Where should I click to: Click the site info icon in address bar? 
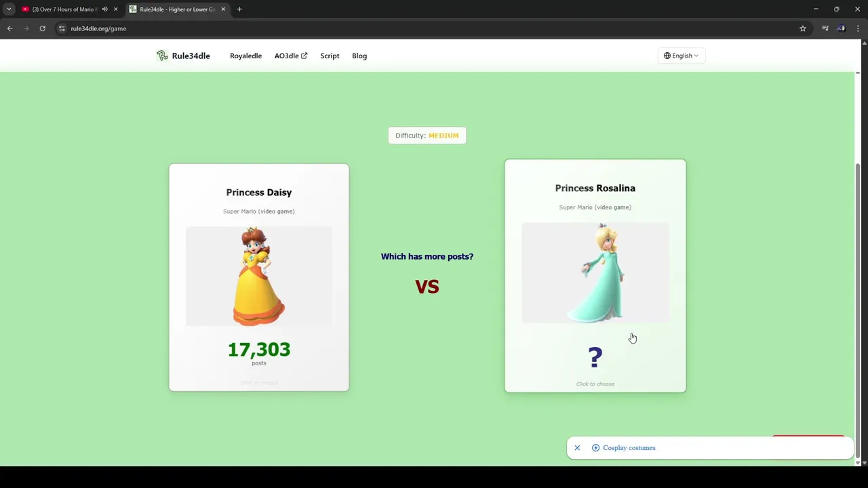62,28
